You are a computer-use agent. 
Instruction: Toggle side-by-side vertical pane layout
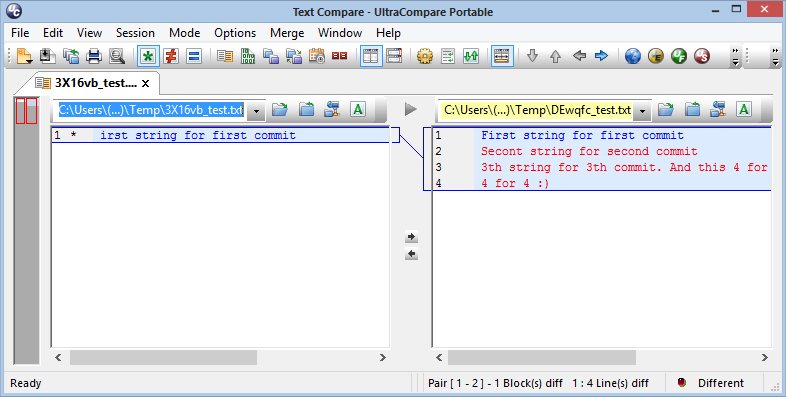[371, 56]
